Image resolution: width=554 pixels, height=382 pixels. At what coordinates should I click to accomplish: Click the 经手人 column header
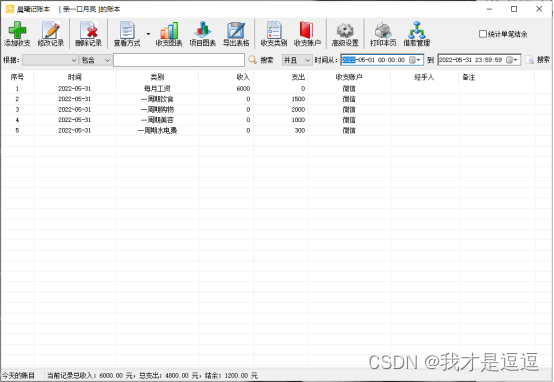[x=424, y=77]
